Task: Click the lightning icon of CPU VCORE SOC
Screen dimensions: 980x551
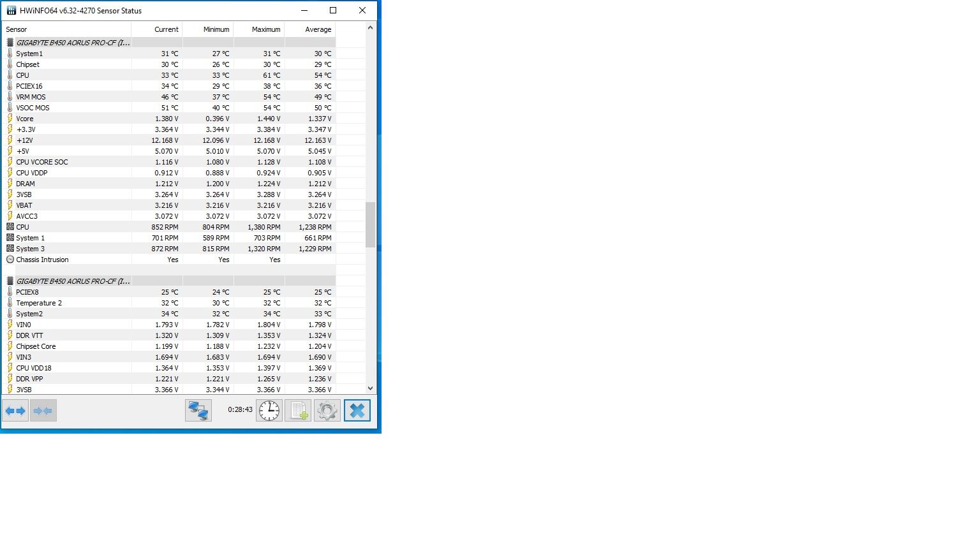Action: (10, 161)
